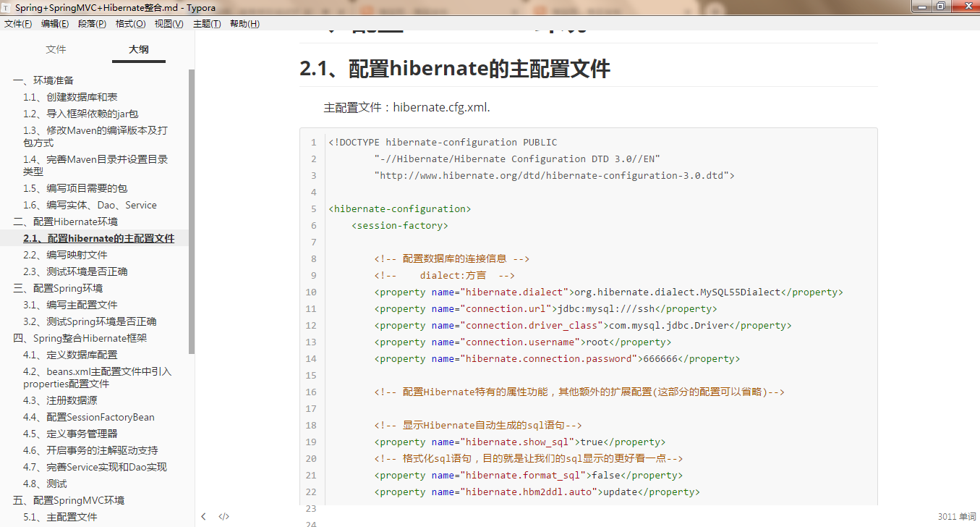Go to outline item 1.5、编写项目需要的包
Image resolution: width=980 pixels, height=527 pixels.
click(x=75, y=188)
